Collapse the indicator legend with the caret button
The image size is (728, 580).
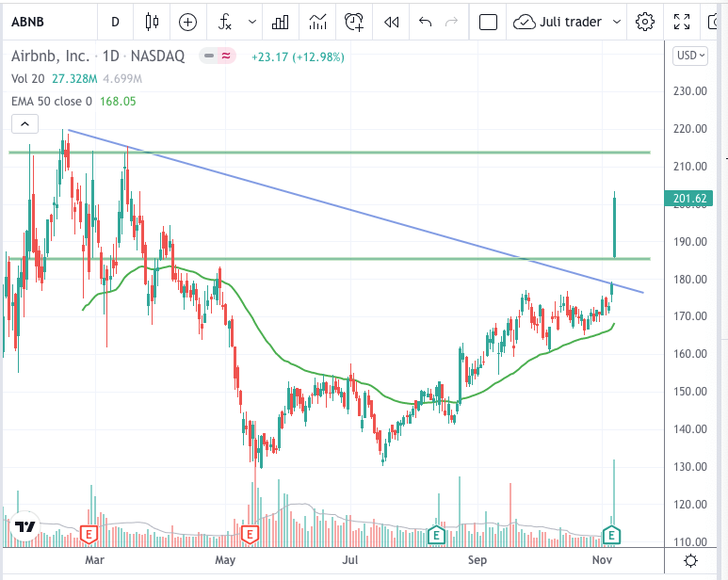pyautogui.click(x=25, y=124)
